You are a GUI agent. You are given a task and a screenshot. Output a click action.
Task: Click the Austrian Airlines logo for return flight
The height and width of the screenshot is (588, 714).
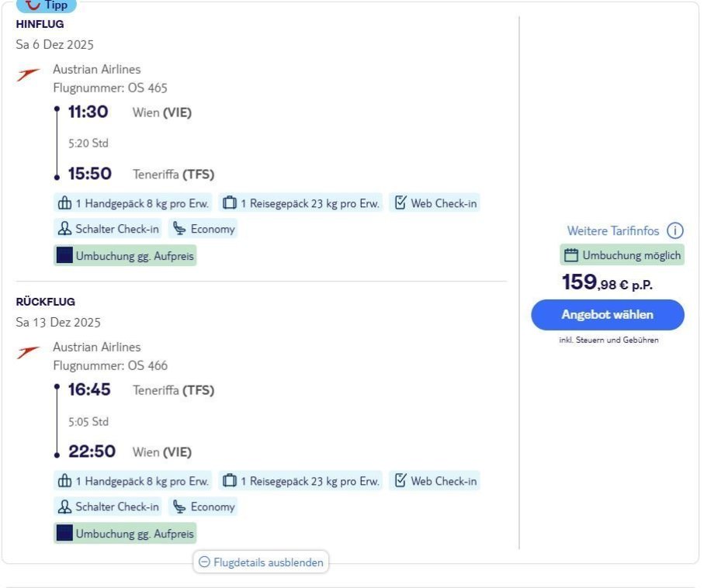pos(29,353)
